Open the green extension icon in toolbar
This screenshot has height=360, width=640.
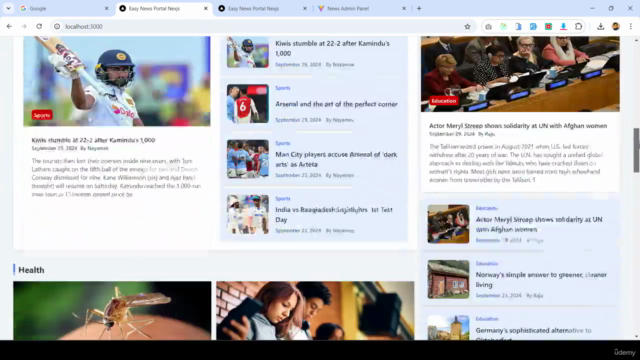[503, 27]
